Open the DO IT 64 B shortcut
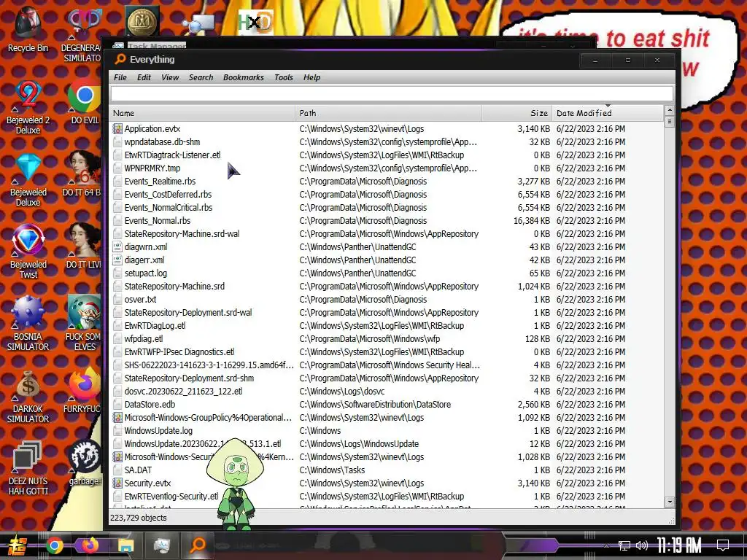Image resolution: width=747 pixels, height=560 pixels. (82, 174)
